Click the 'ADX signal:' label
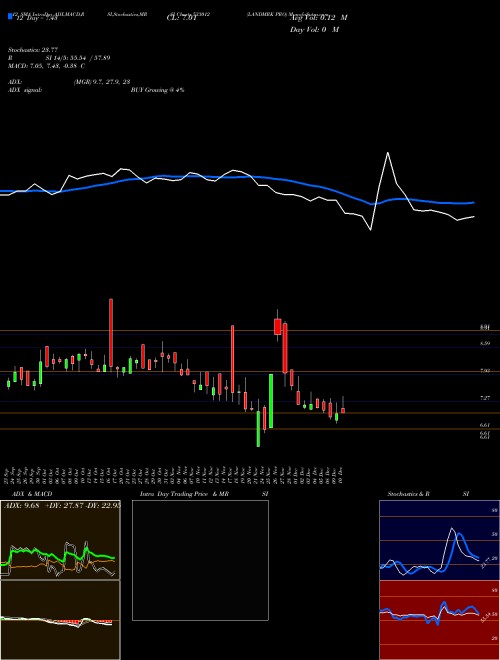The image size is (500, 660). (x=25, y=90)
